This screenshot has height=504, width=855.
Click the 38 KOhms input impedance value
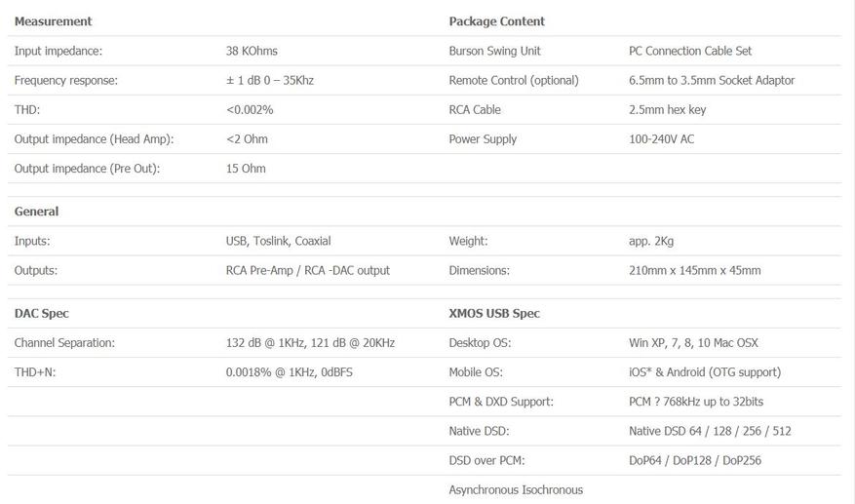click(252, 51)
